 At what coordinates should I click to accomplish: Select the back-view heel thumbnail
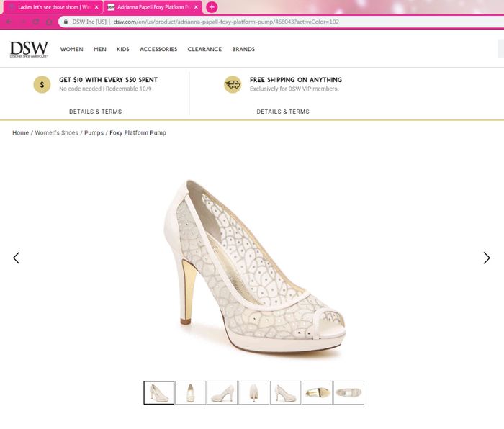[253, 393]
